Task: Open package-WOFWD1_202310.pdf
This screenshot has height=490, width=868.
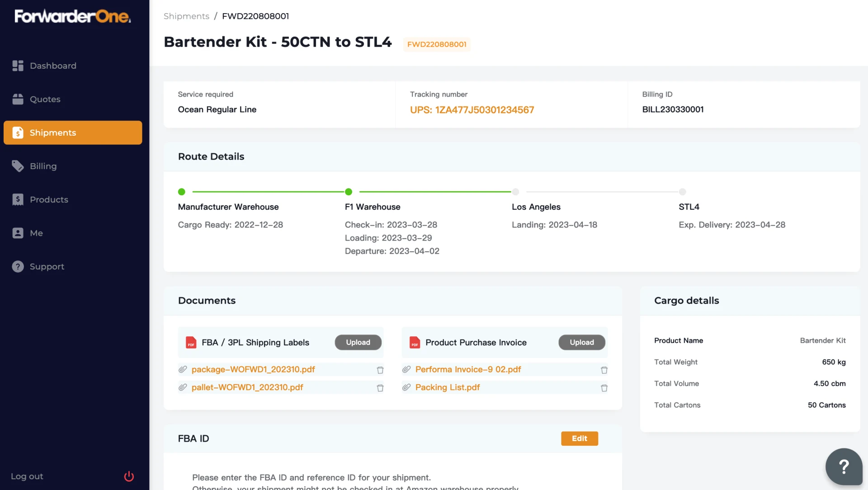Action: click(253, 369)
